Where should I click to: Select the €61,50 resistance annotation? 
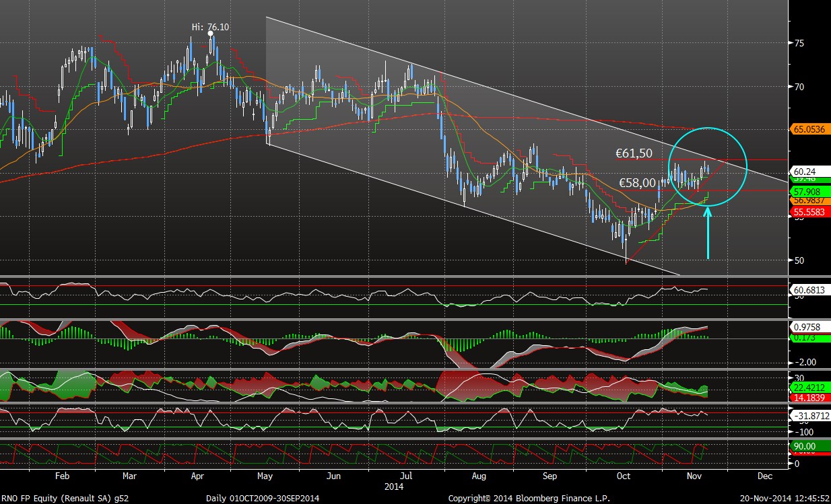634,153
